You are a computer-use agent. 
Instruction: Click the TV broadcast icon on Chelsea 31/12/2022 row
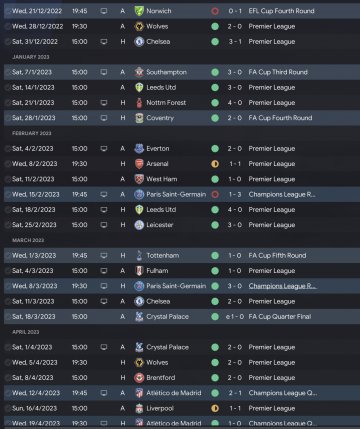tap(104, 42)
